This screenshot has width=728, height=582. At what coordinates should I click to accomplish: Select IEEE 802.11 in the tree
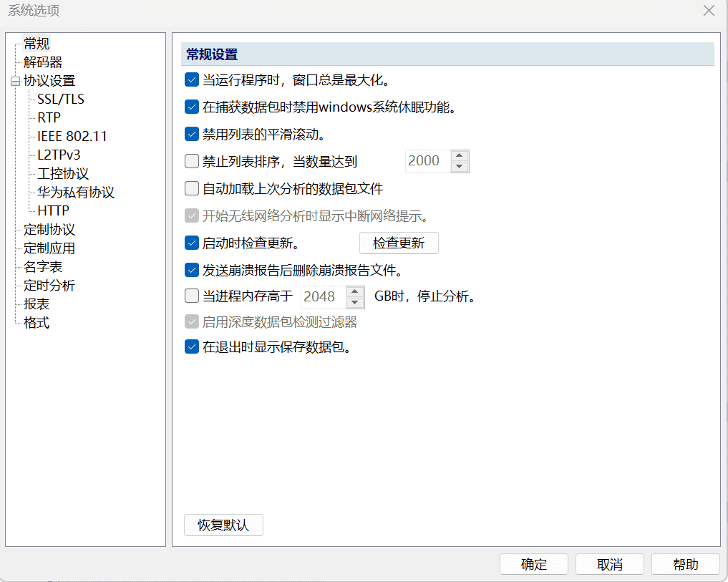click(x=72, y=137)
